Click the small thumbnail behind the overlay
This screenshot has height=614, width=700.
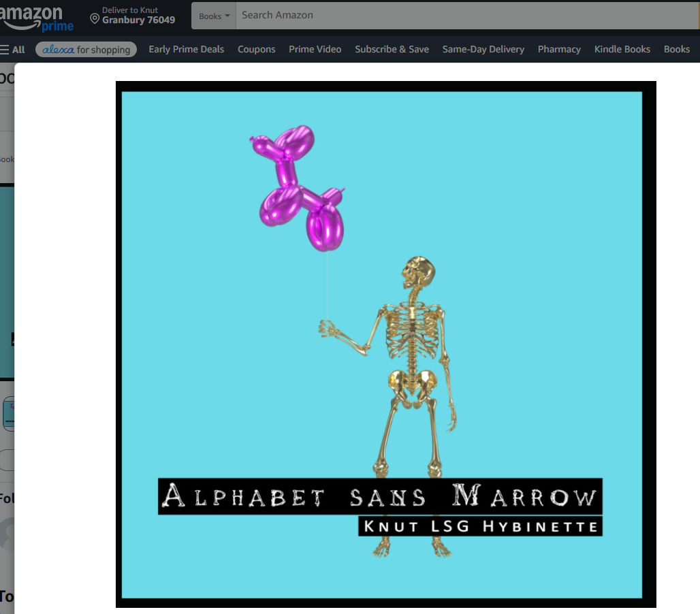[8, 414]
